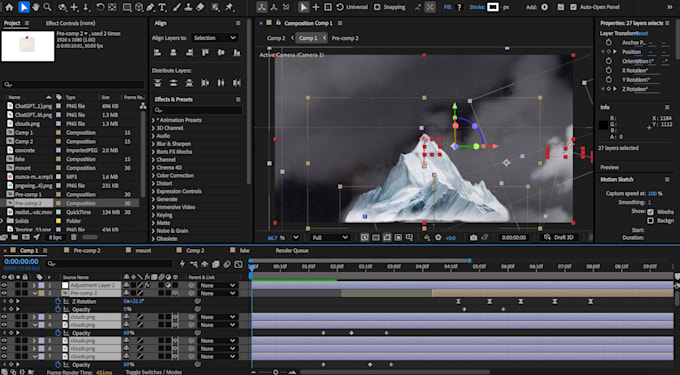Switch to Effect Controls tab
This screenshot has height=375, width=680.
[70, 23]
